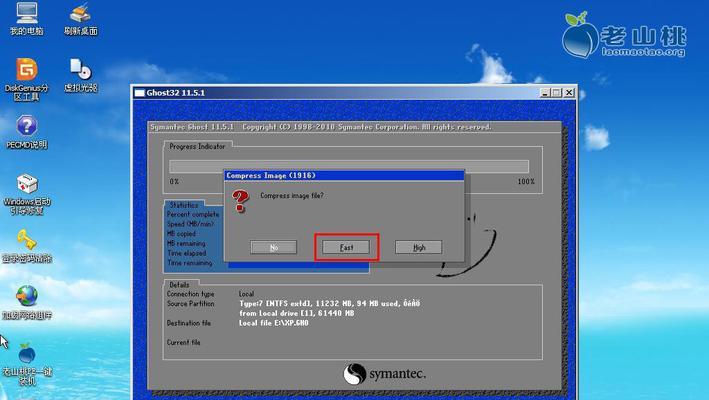This screenshot has height=400, width=709.
Task: Open the 加载网络组件 globe icon
Action: (x=27, y=302)
